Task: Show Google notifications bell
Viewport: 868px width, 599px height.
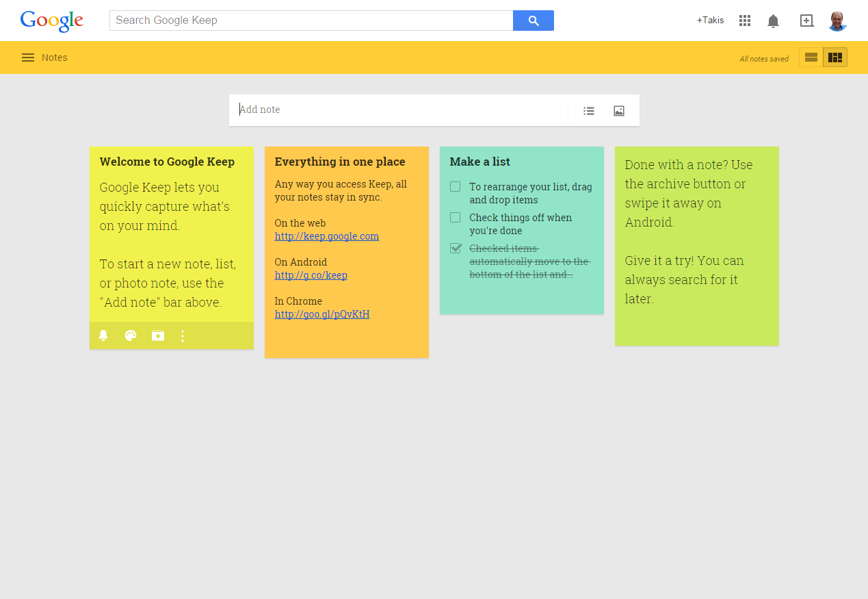Action: coord(773,21)
